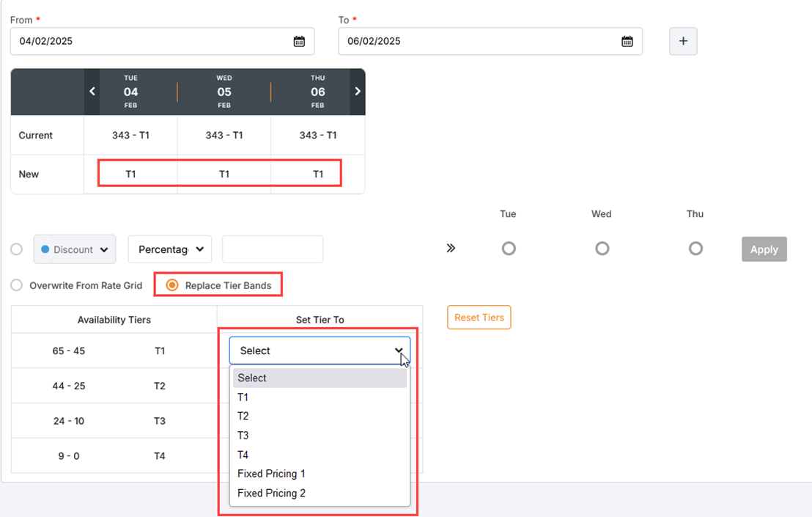Click the discount value input field

pos(273,249)
